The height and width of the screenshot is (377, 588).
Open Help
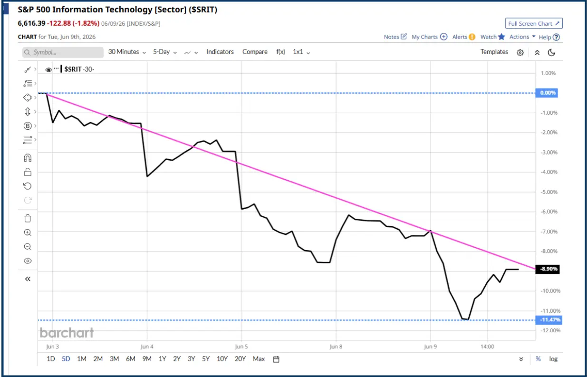(x=549, y=37)
